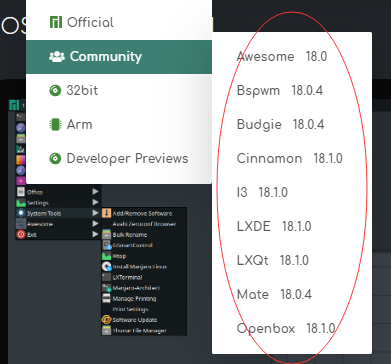Screen dimensions: 391x364
Task: Click the people icon beside Community
Action: [57, 57]
